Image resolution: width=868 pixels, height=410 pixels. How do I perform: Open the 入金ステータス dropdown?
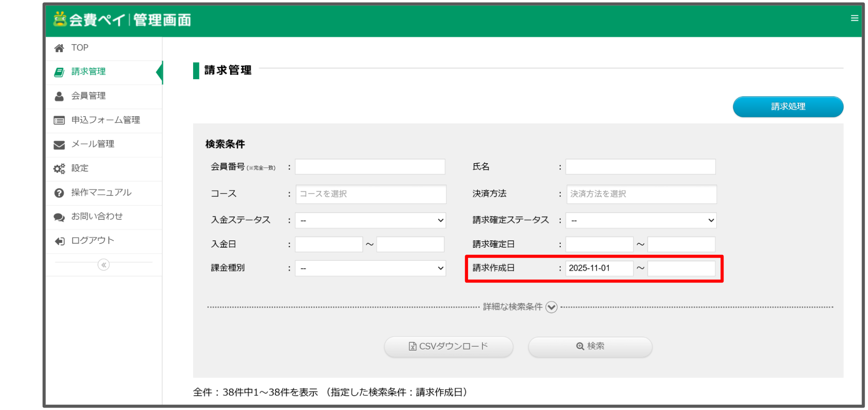click(x=370, y=220)
